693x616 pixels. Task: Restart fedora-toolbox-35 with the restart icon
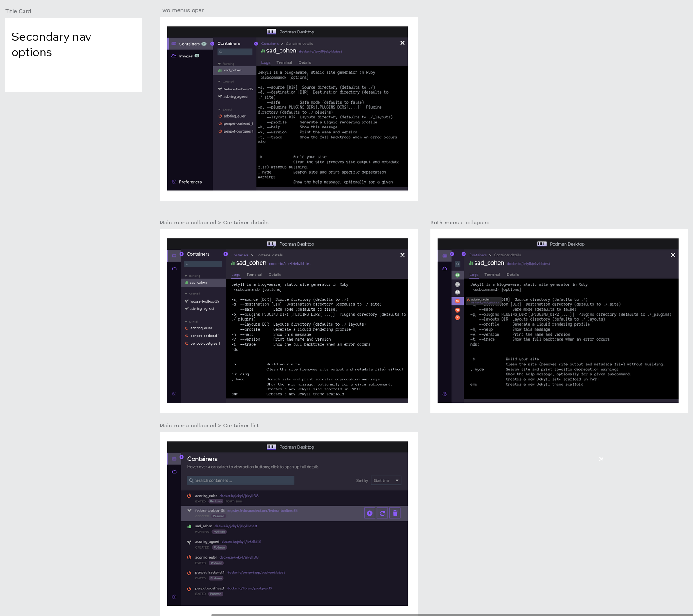tap(382, 513)
